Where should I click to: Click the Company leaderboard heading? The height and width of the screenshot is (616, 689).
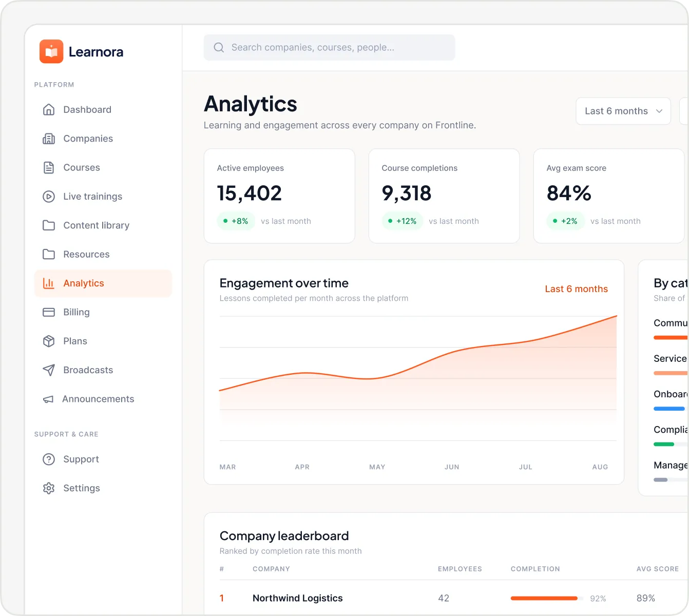coord(284,536)
